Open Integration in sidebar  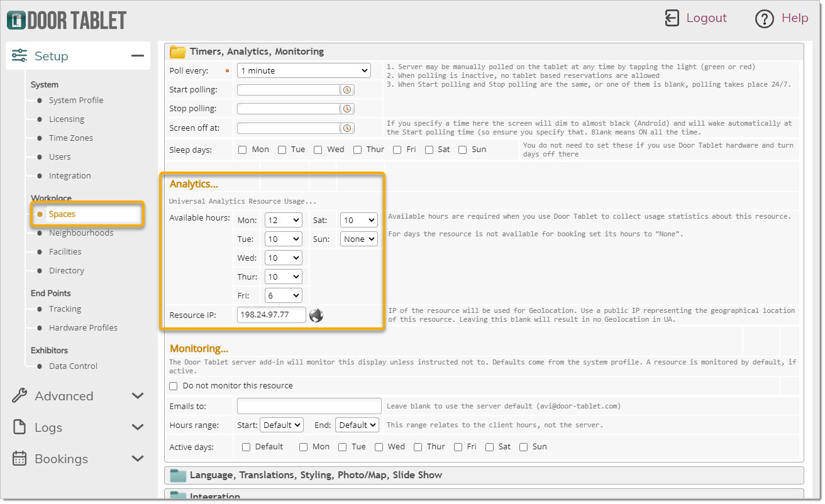click(x=70, y=176)
